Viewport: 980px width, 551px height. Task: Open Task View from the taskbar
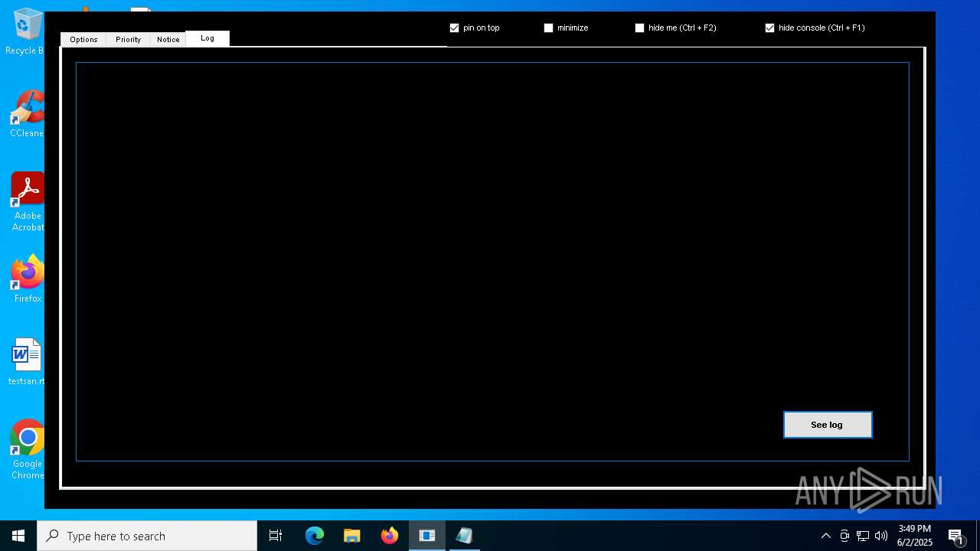276,536
